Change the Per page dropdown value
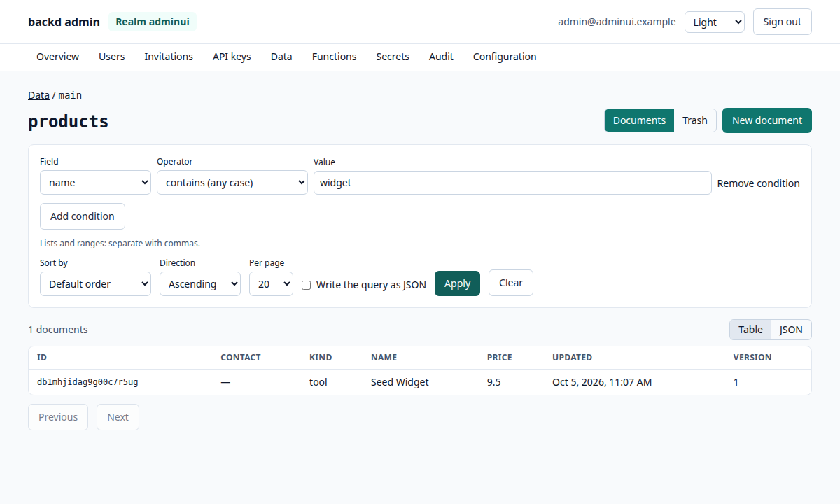This screenshot has height=504, width=840. tap(271, 284)
